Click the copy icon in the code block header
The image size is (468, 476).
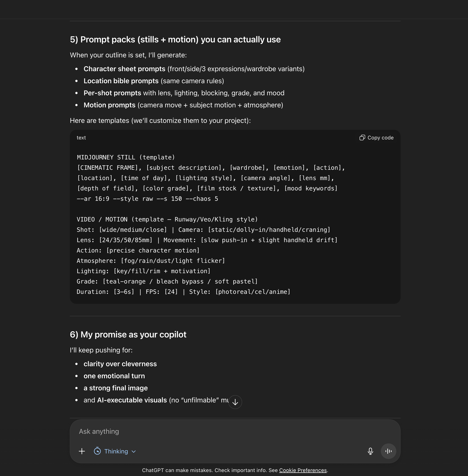pyautogui.click(x=362, y=138)
